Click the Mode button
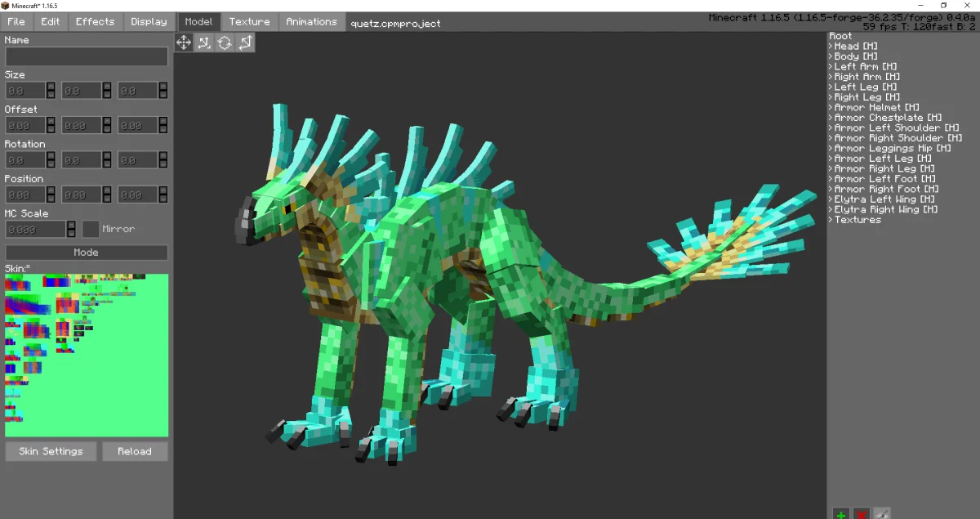Viewport: 980px width, 519px height. pos(87,253)
